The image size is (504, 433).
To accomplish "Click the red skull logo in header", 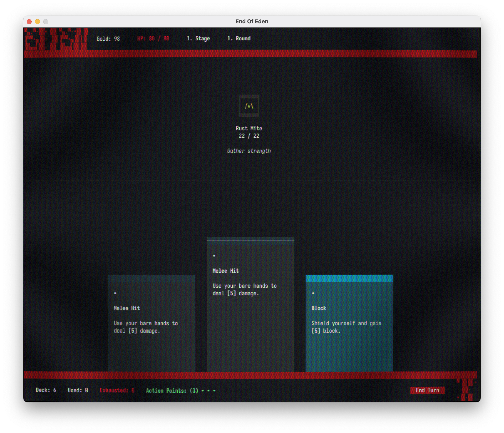I will [x=56, y=39].
